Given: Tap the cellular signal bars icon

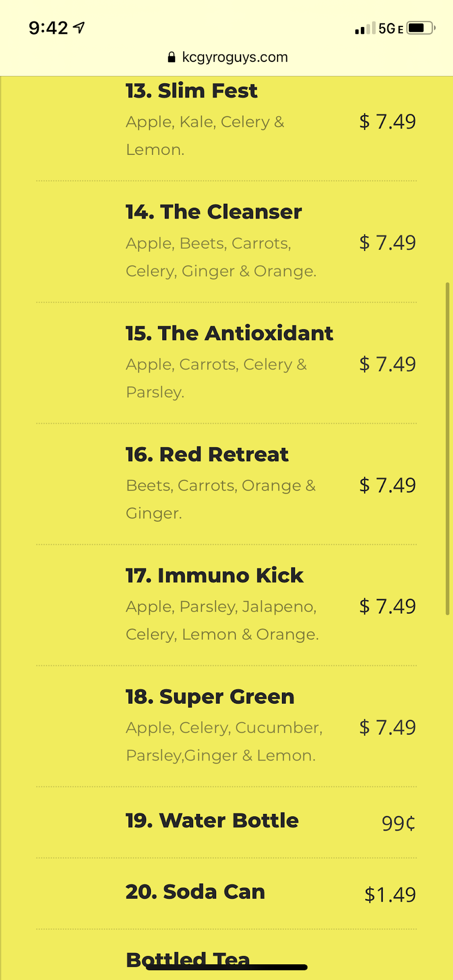Looking at the screenshot, I should (x=365, y=28).
